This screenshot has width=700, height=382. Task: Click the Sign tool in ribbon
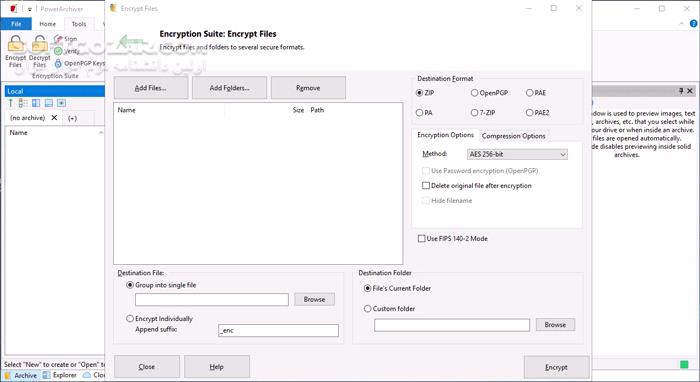tap(65, 39)
